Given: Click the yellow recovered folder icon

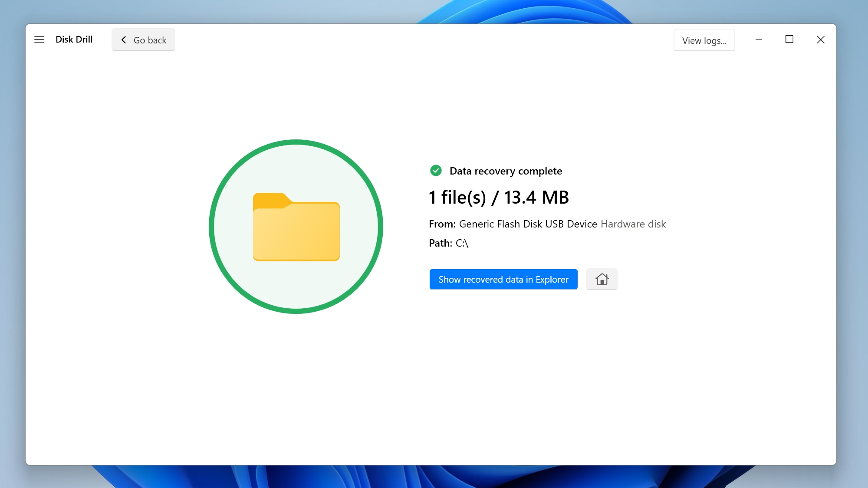Looking at the screenshot, I should coord(296,227).
